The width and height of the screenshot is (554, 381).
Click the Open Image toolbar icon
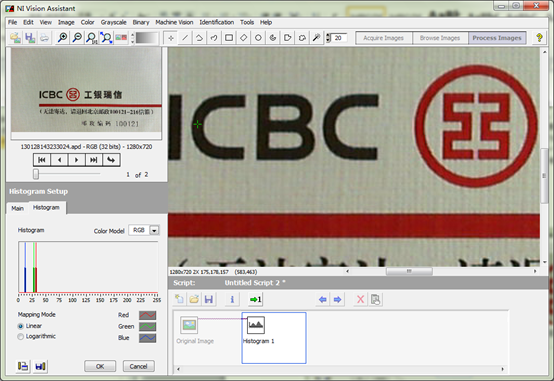(15, 37)
